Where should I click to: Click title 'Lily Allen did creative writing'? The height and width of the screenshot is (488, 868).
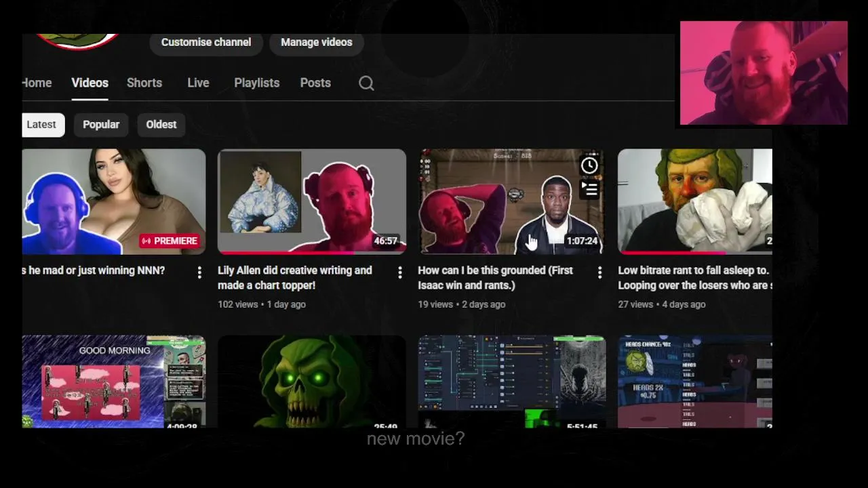[x=295, y=278]
